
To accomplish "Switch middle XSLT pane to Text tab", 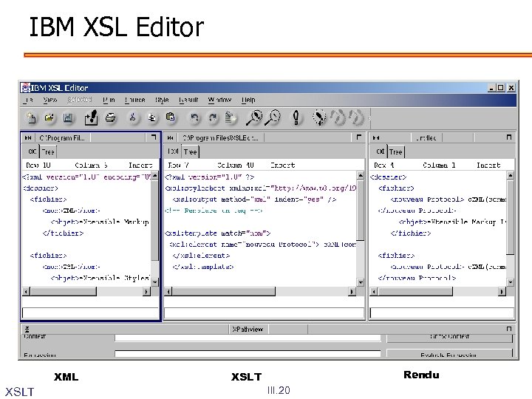I will [x=174, y=151].
